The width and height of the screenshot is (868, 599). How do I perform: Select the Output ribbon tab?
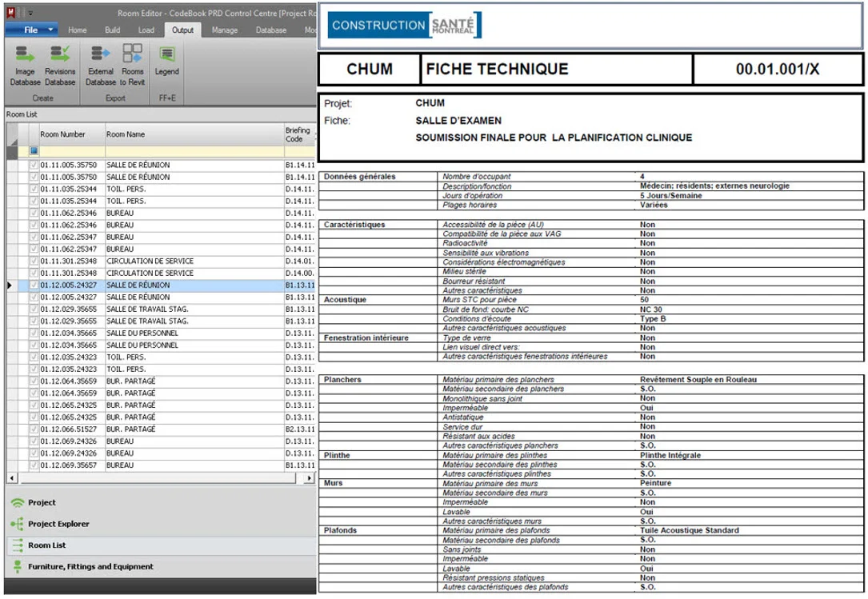(182, 30)
